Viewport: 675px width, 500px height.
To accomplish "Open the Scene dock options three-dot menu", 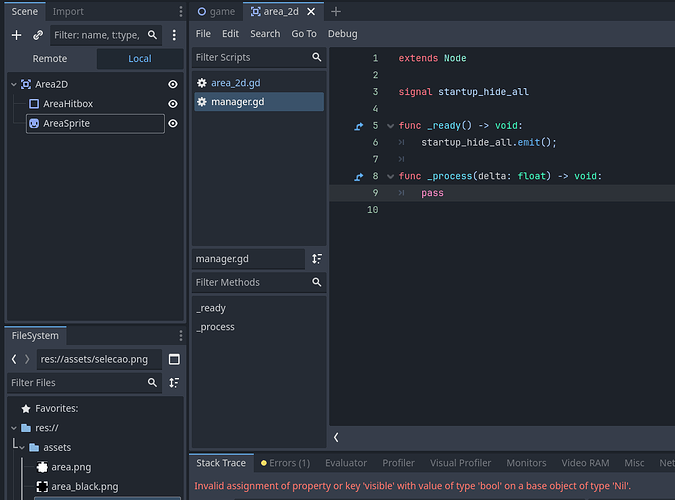I will click(x=180, y=12).
